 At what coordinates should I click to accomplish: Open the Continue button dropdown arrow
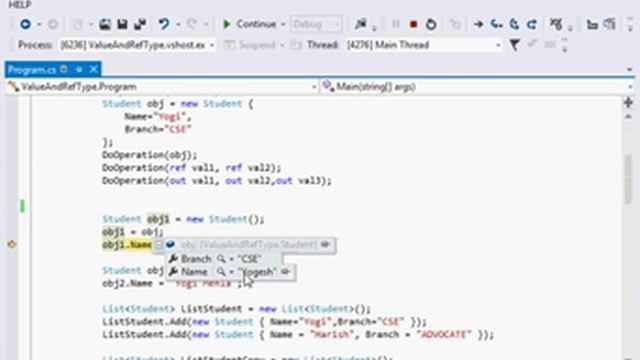coord(283,25)
